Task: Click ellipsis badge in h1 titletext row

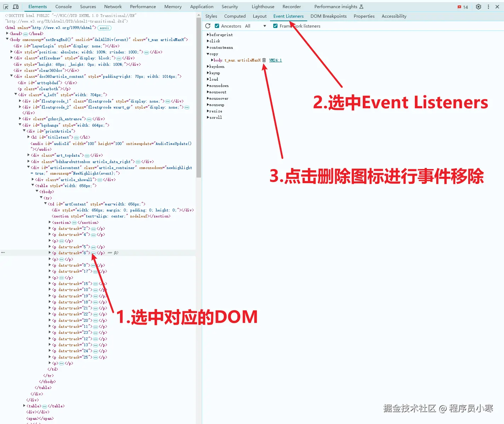Action: [76, 138]
